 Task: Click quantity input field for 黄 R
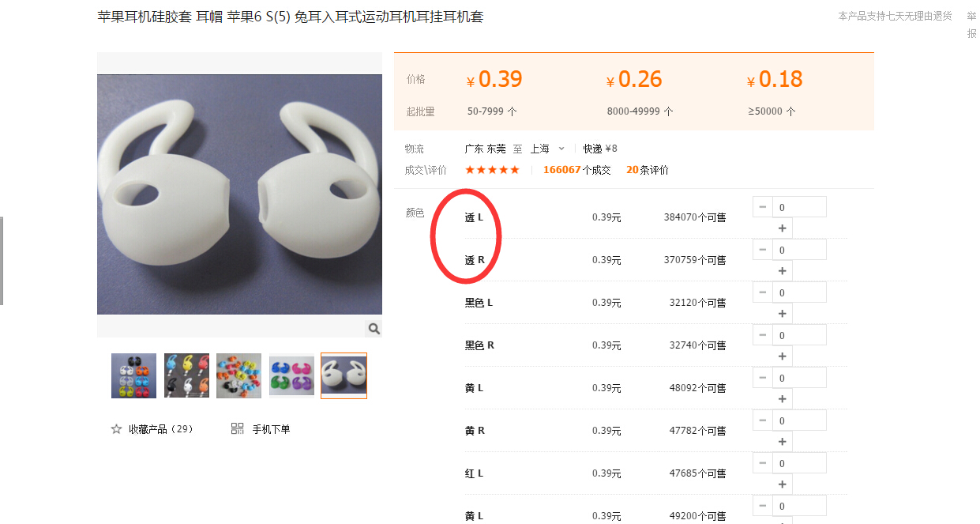(799, 420)
